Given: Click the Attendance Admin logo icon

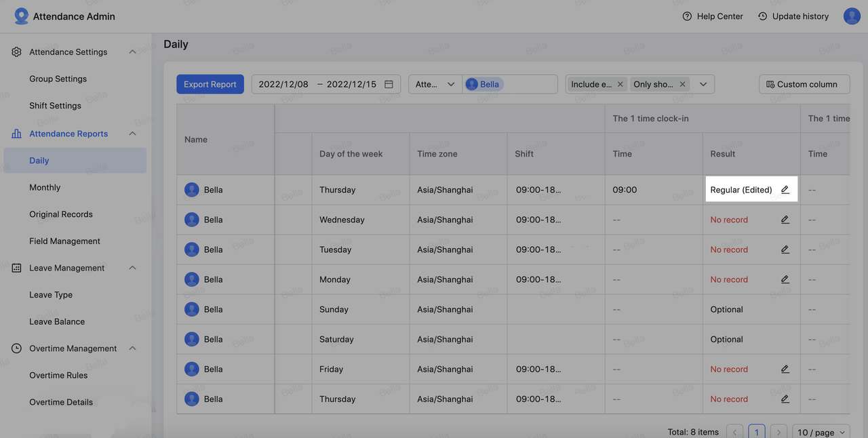Looking at the screenshot, I should click(x=22, y=16).
